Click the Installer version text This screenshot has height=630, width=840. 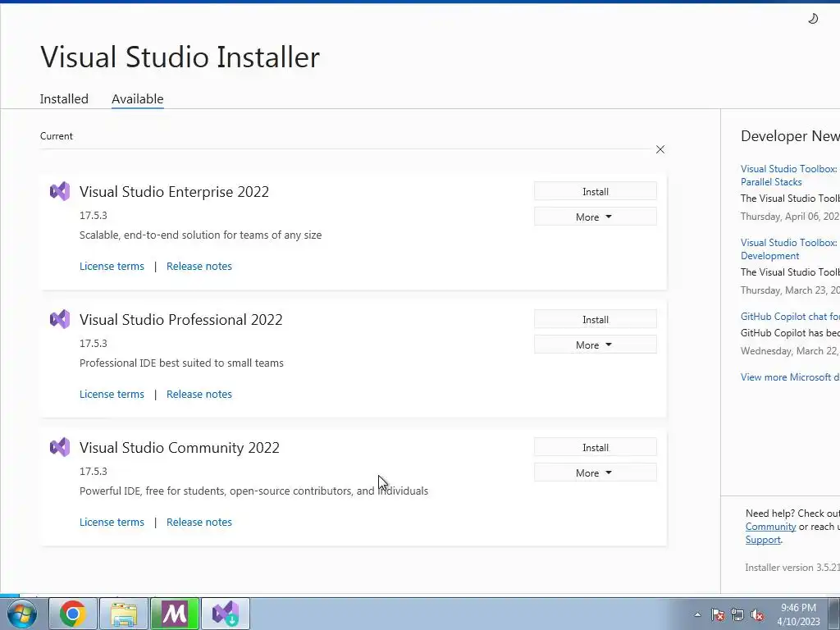tap(792, 567)
